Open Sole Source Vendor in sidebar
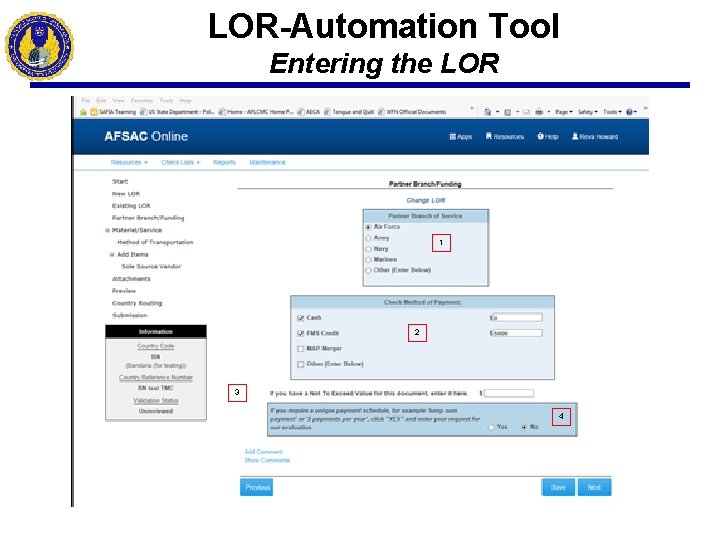The height and width of the screenshot is (540, 720). click(151, 266)
